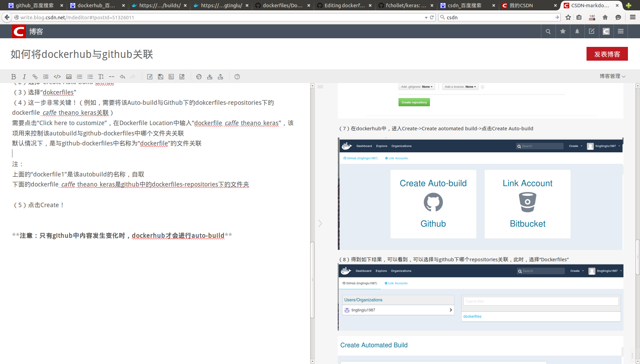640x364 pixels.
Task: Click the green Create repository image in preview
Action: pyautogui.click(x=414, y=102)
